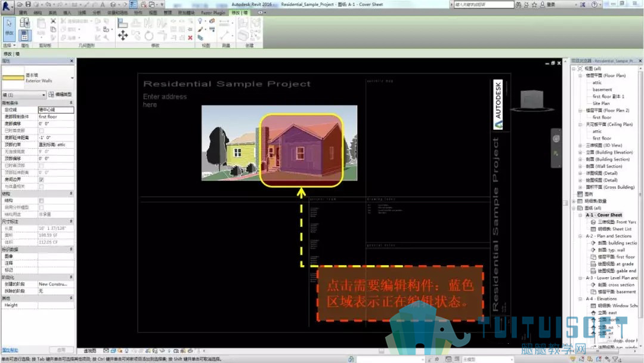Screen dimensions: 644x363
Task: Select Site Plan in the project browser
Action: 601,104
